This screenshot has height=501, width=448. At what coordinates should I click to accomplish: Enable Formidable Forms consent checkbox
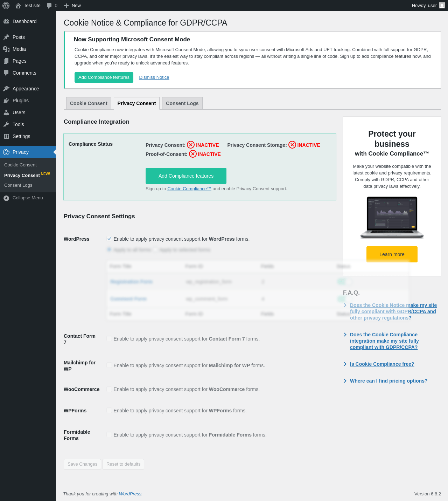coord(109,435)
